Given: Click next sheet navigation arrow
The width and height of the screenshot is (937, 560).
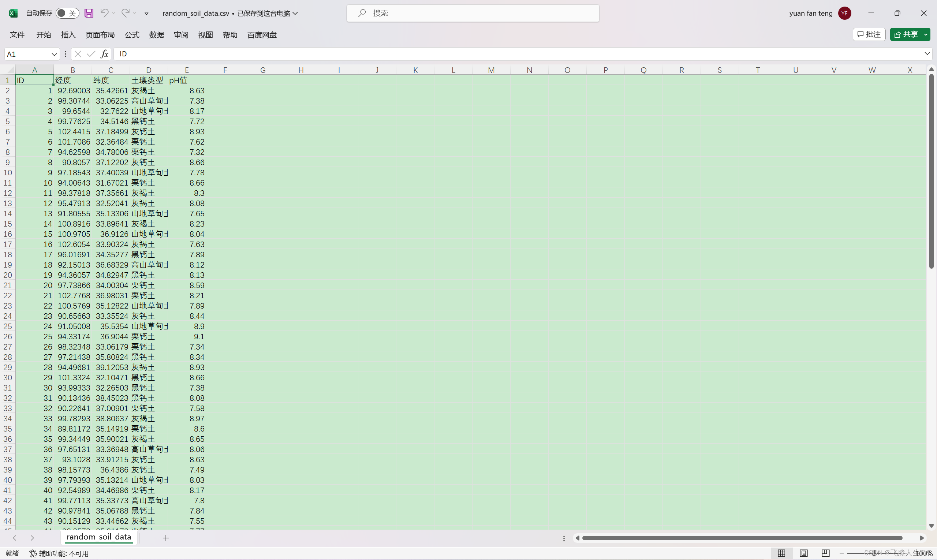Looking at the screenshot, I should tap(32, 538).
